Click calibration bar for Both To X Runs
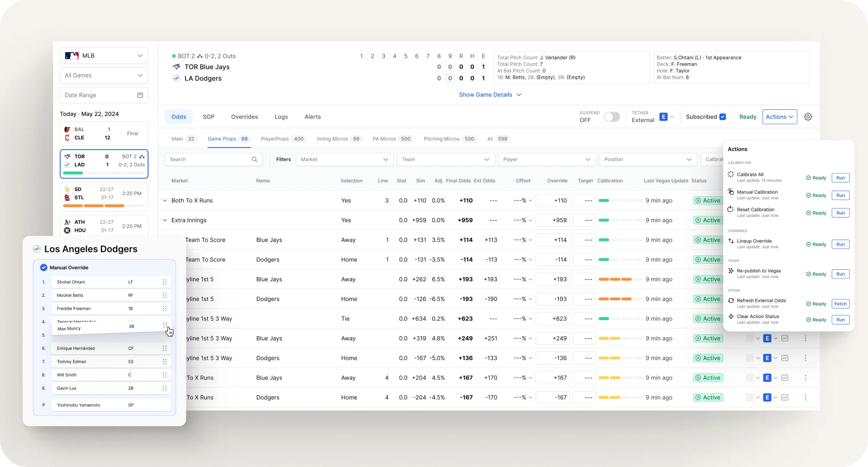Image resolution: width=868 pixels, height=467 pixels. click(620, 201)
